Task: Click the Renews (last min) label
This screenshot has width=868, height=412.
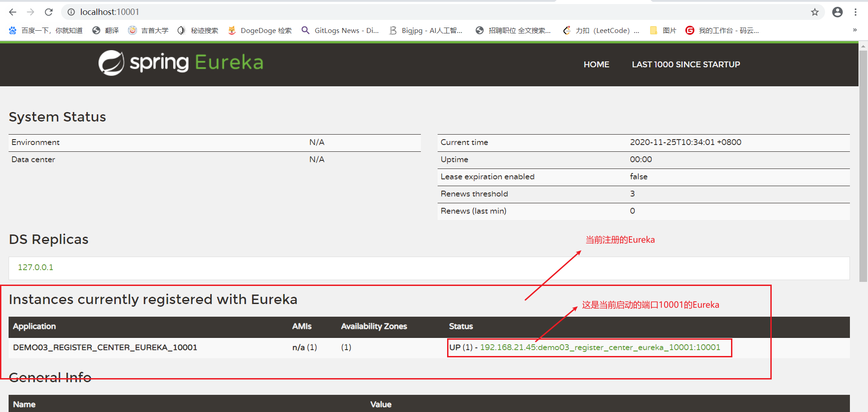Action: (473, 211)
